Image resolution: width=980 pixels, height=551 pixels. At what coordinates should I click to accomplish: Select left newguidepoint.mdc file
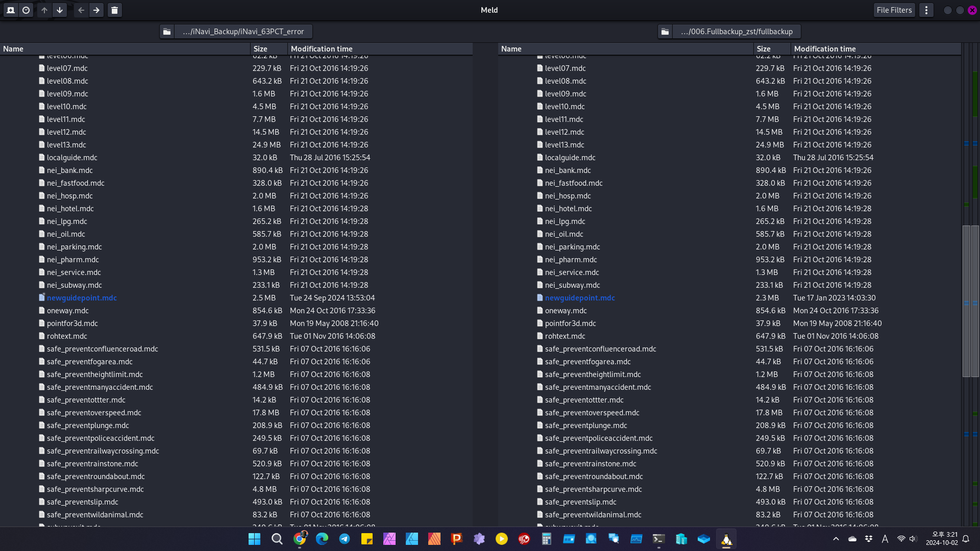[82, 298]
